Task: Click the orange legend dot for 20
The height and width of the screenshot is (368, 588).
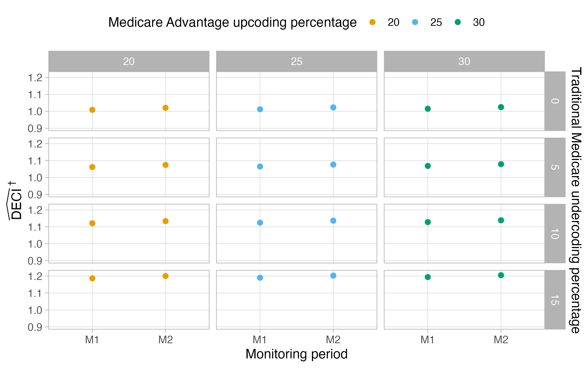Action: pos(372,22)
